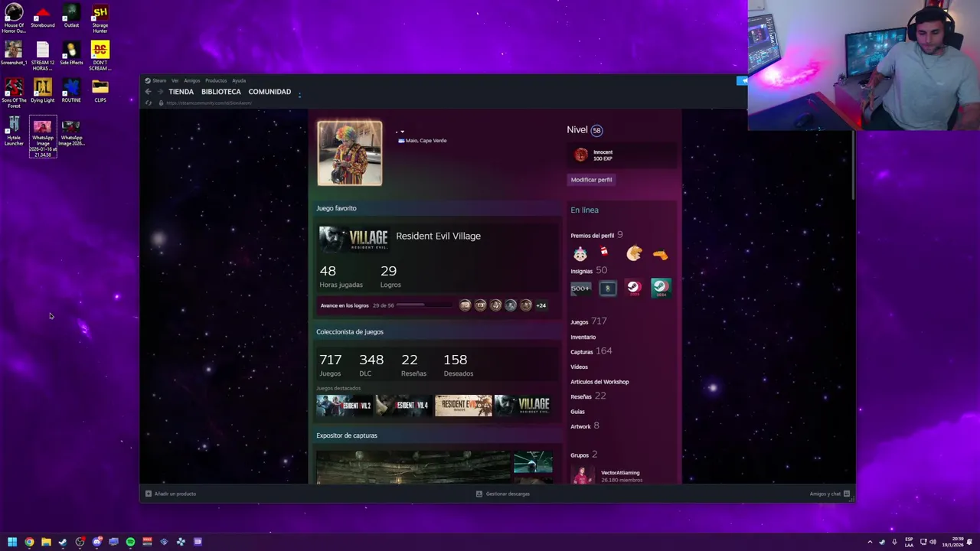Open the Resident Evil 2 featured game
The width and height of the screenshot is (980, 551).
pyautogui.click(x=345, y=405)
